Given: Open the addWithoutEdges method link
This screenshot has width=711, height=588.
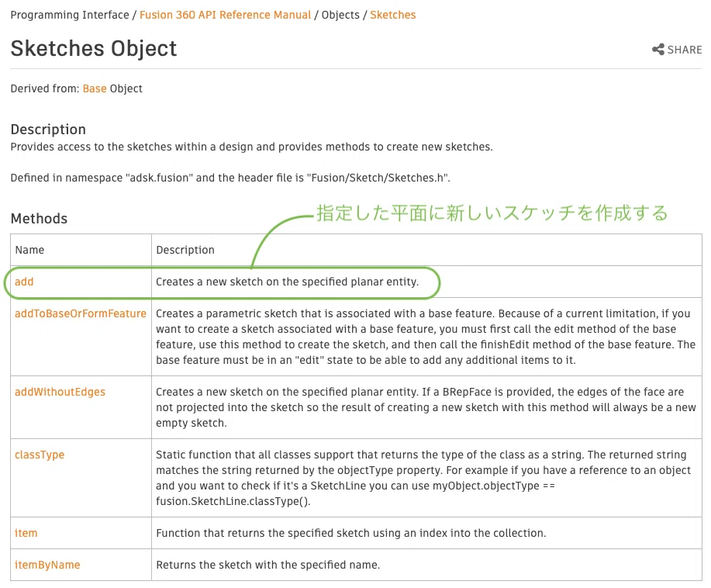Looking at the screenshot, I should point(60,392).
